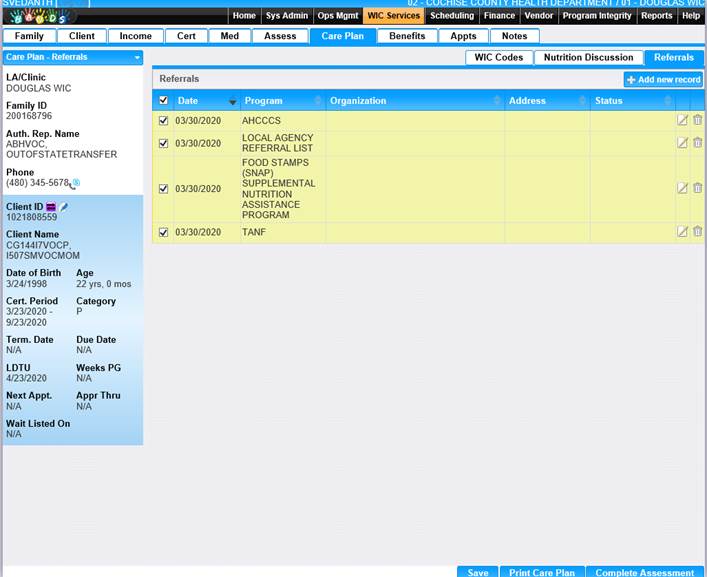Delete the AHCCCS referral row

pos(698,119)
